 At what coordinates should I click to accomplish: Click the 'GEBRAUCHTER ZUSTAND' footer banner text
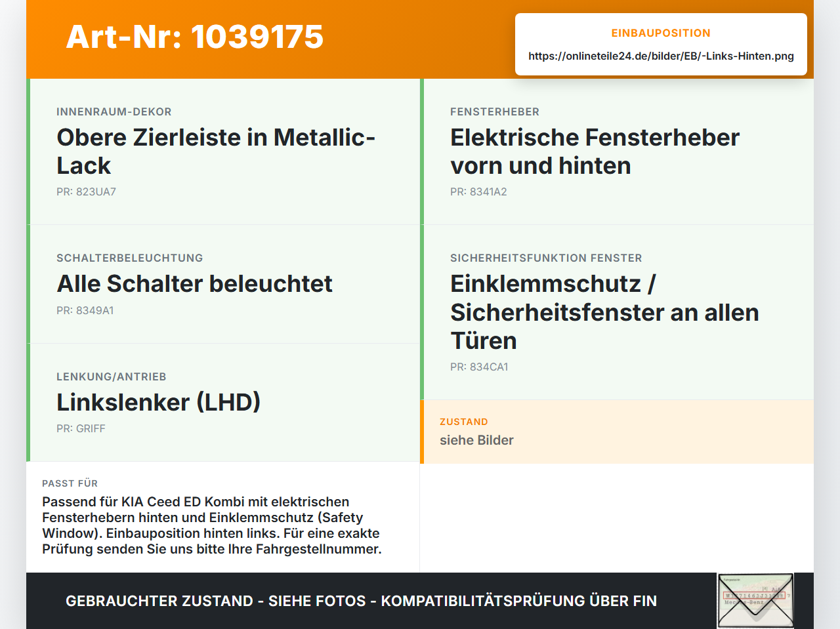click(x=361, y=601)
